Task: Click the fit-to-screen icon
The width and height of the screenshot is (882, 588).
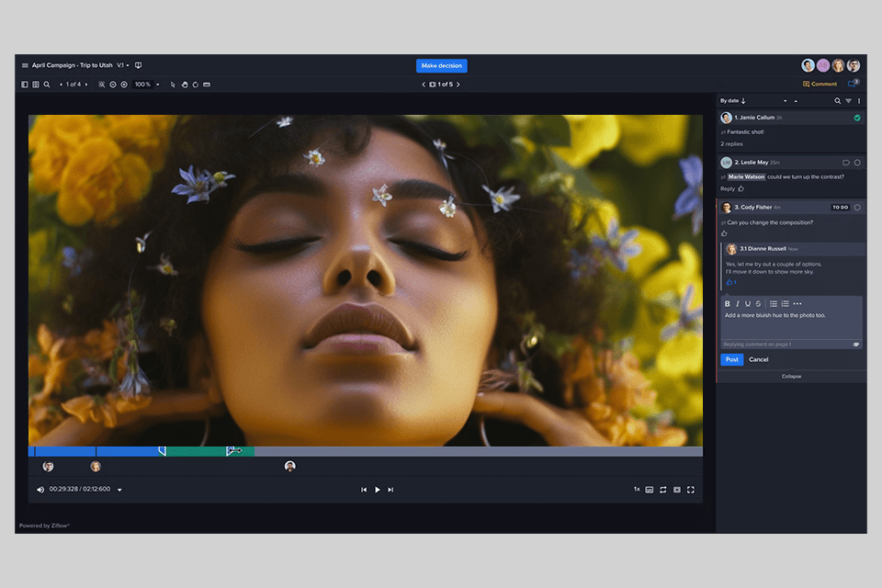Action: coord(102,85)
